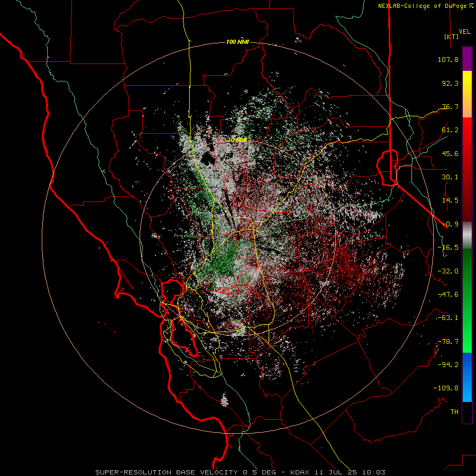Pick the gray near-zero segment of the scale
476x476 pixels.
tap(467, 235)
